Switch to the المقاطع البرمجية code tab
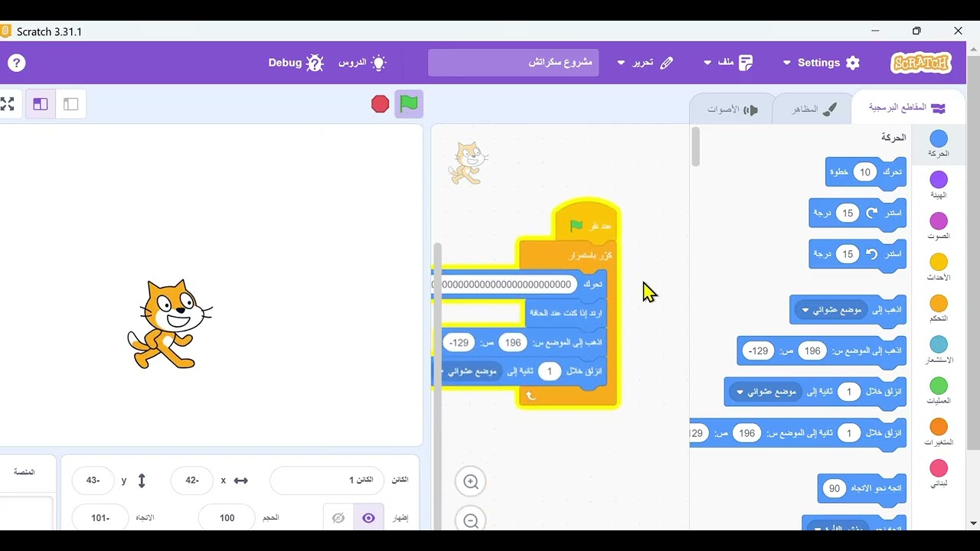Screen dimensions: 980x551 coord(908,108)
